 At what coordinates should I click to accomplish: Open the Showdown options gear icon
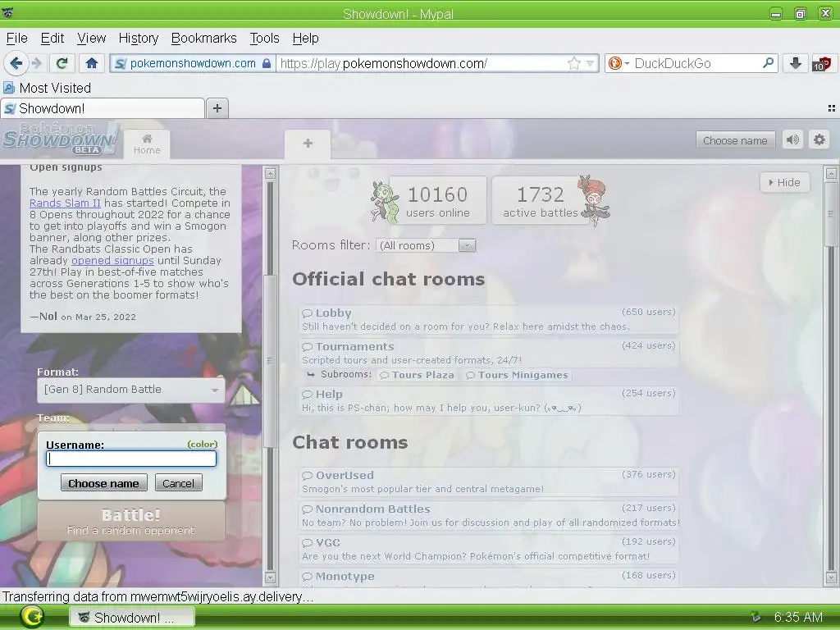click(819, 139)
